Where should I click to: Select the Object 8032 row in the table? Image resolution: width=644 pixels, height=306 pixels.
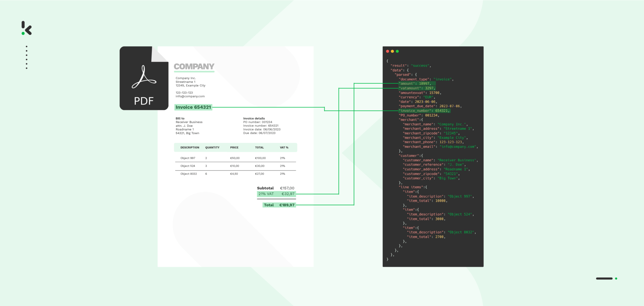[188, 174]
